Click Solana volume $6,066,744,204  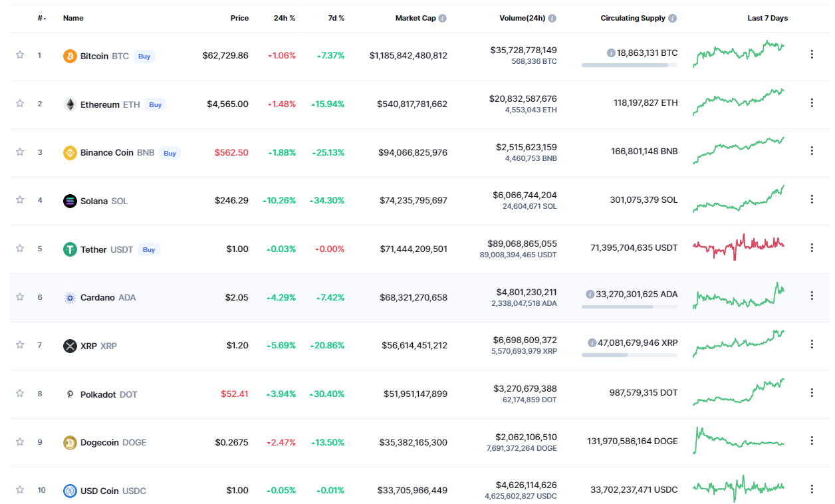coord(526,195)
